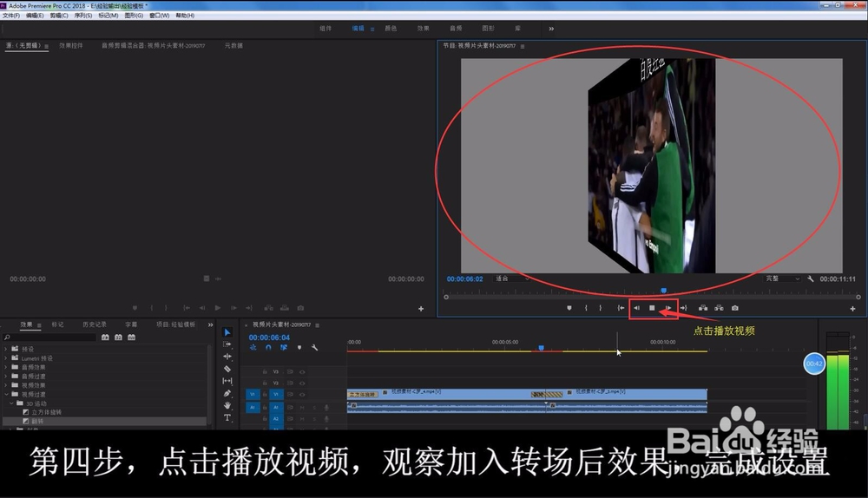Screen dimensions: 868x498
Task: Toggle V2 track output eye
Action: [302, 383]
